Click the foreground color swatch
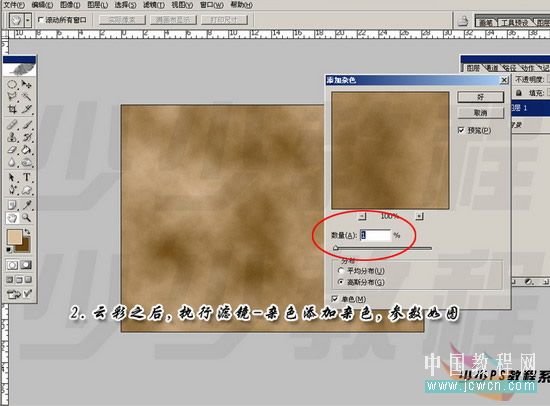This screenshot has height=406, width=550. (14, 237)
